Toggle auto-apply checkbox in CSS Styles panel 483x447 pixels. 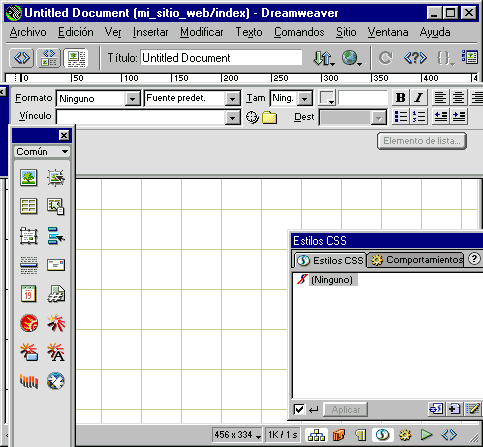coord(299,409)
